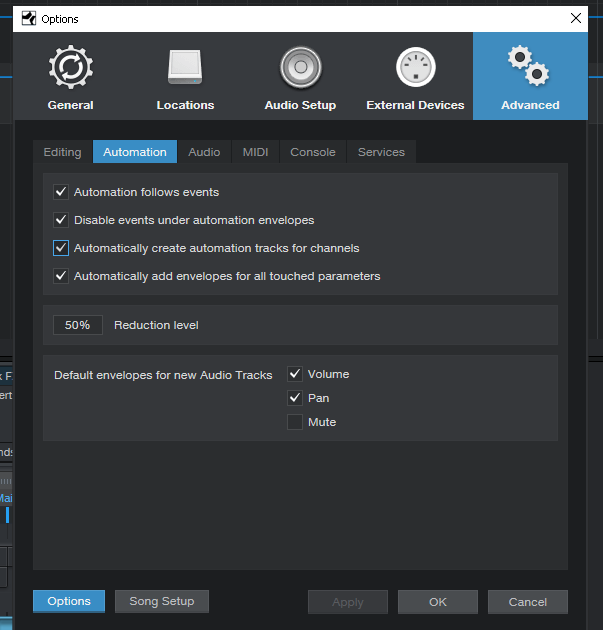The image size is (603, 630).
Task: Switch to the Editing tab
Action: point(63,152)
